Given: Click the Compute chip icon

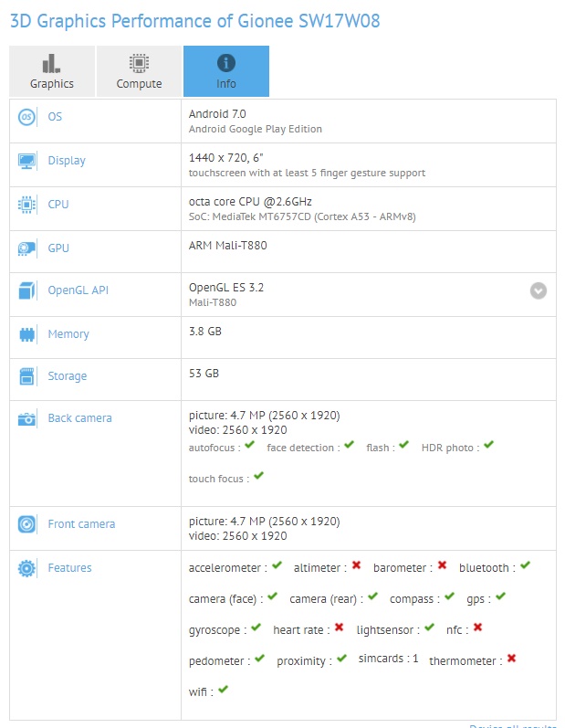Looking at the screenshot, I should point(139,63).
